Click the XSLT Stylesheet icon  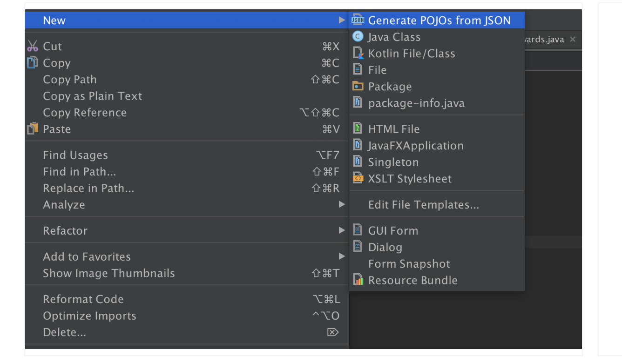click(x=358, y=178)
